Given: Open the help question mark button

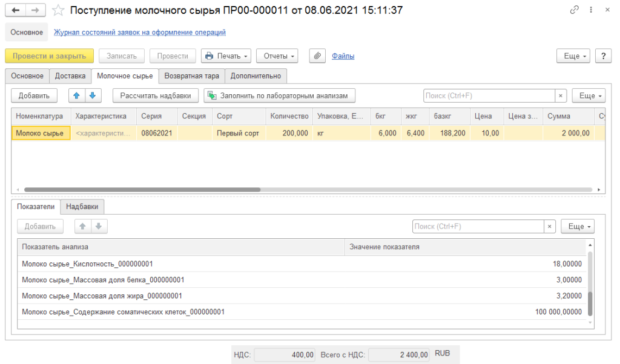Looking at the screenshot, I should 603,56.
